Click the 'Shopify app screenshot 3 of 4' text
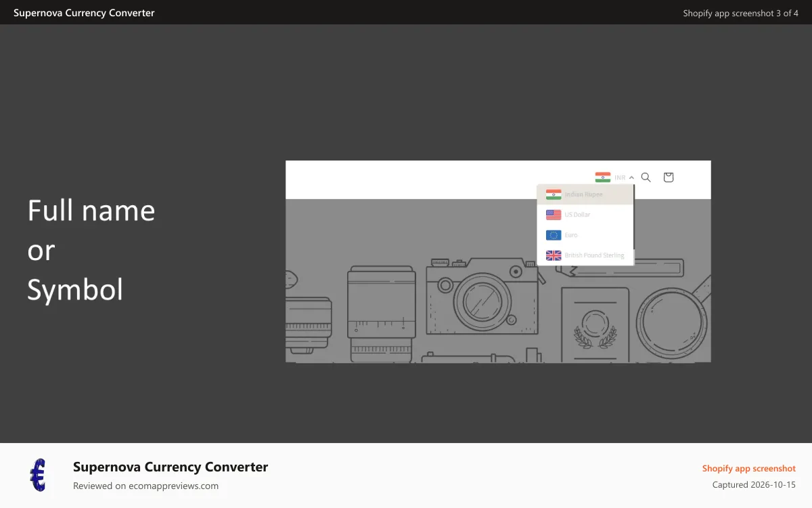 point(741,13)
